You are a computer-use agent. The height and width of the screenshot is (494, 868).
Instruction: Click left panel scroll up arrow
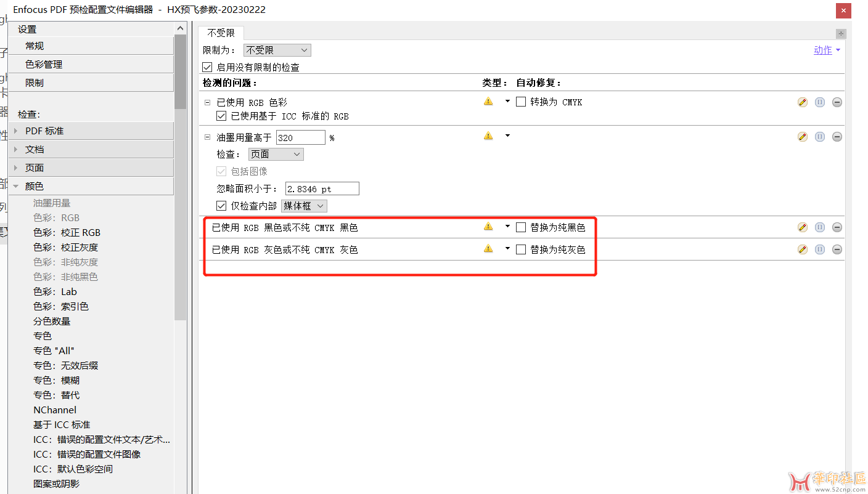180,28
